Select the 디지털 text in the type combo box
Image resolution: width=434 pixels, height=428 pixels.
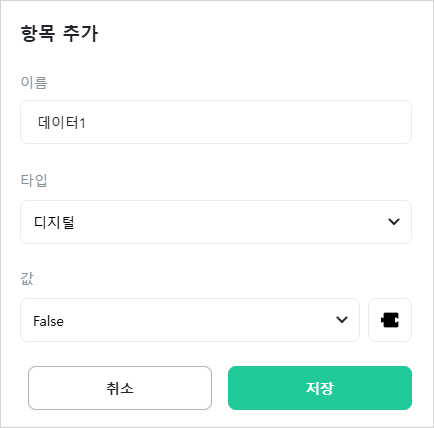tap(54, 222)
